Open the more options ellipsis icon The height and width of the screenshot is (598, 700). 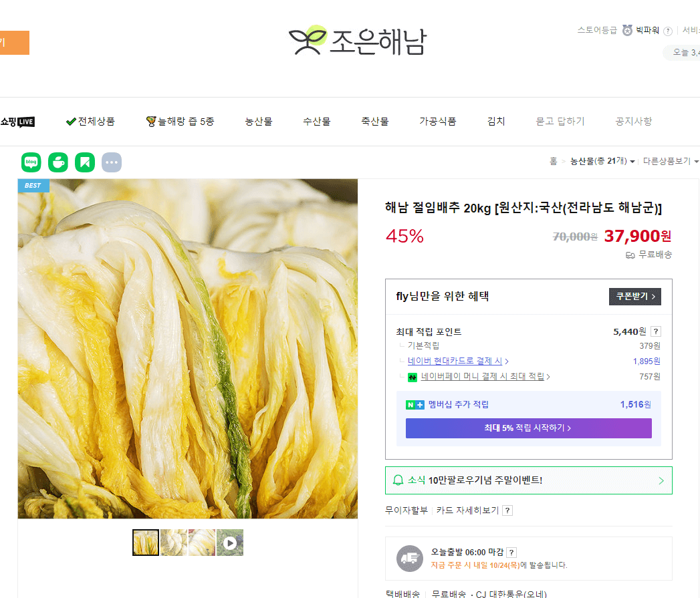111,162
